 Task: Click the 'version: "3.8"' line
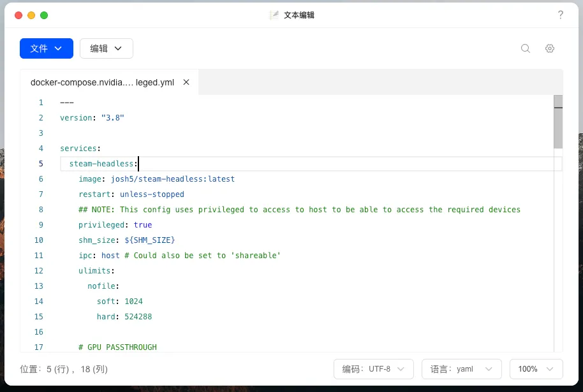(92, 118)
